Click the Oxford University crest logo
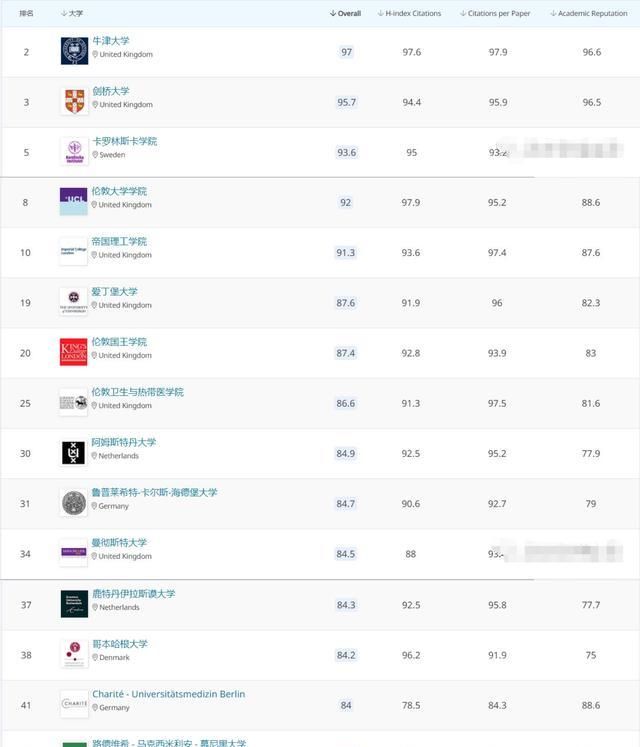 click(x=74, y=51)
